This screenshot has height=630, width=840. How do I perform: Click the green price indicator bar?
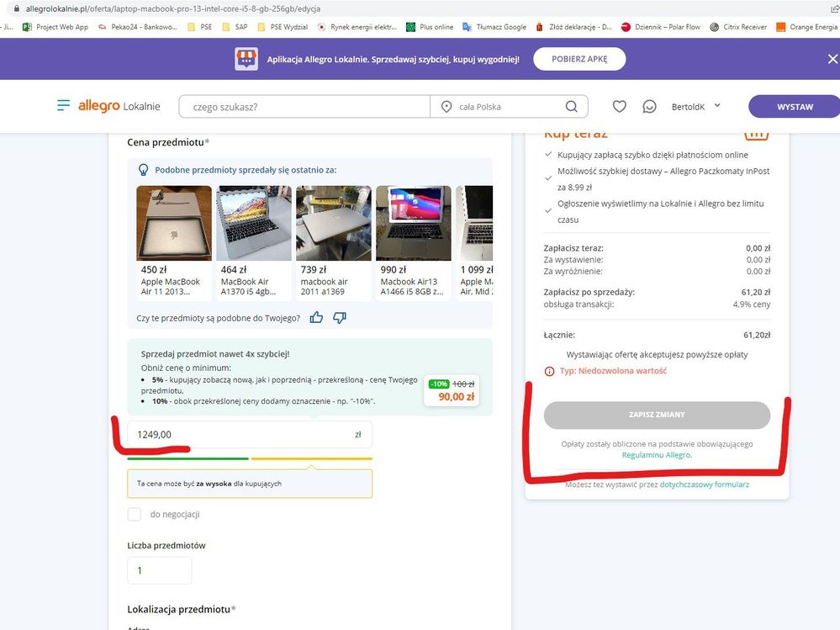click(188, 458)
